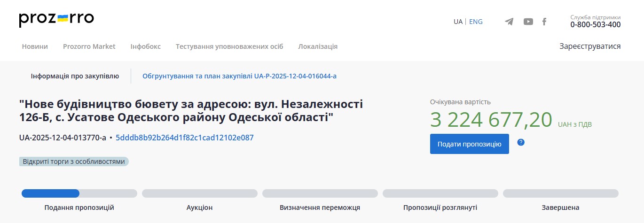Click the Подання пропозицій progress bar
644x223 pixels.
tap(79, 193)
